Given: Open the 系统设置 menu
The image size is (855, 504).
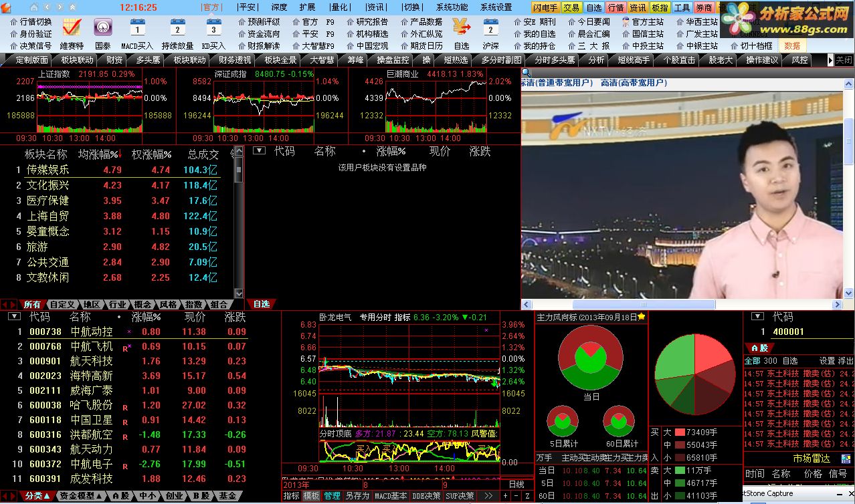Looking at the screenshot, I should tap(496, 7).
